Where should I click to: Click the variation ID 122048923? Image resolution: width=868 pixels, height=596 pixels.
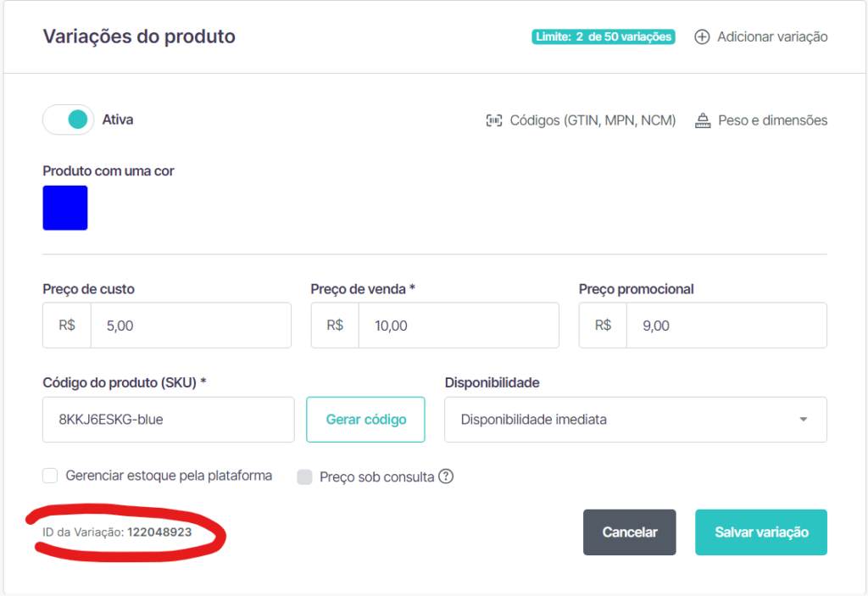coord(159,532)
